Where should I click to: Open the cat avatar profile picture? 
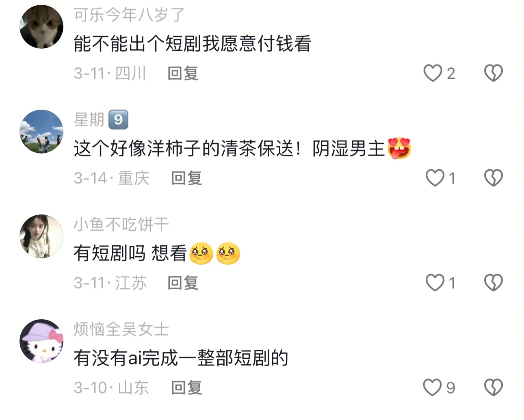click(41, 27)
